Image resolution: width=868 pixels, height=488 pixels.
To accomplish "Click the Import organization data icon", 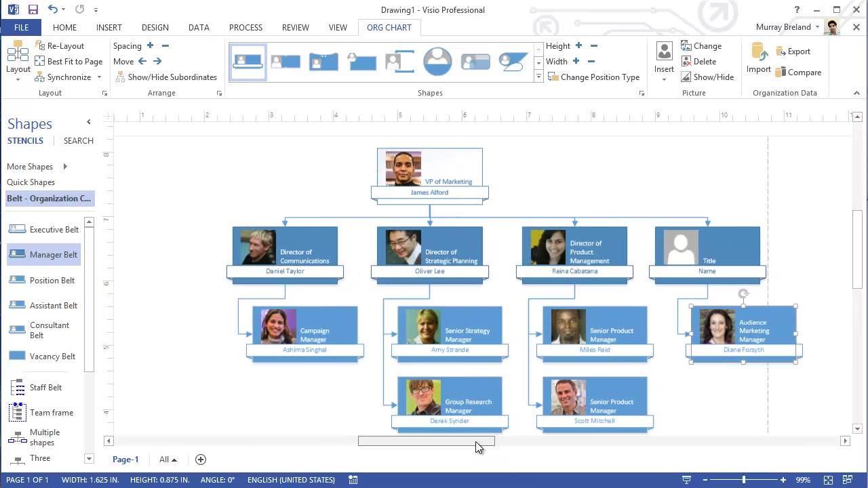I will click(x=758, y=52).
